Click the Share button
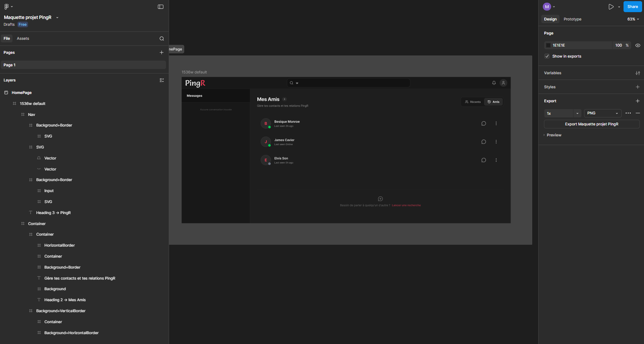 pyautogui.click(x=633, y=6)
